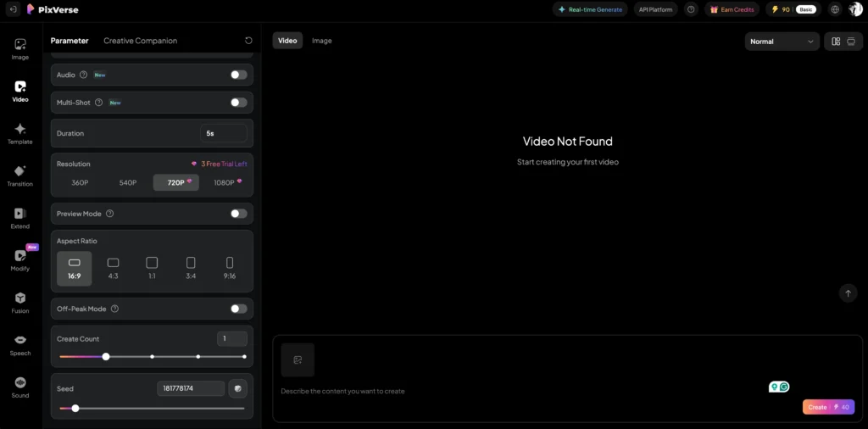The height and width of the screenshot is (429, 868).
Task: Switch to grid layout view icon
Action: (836, 42)
